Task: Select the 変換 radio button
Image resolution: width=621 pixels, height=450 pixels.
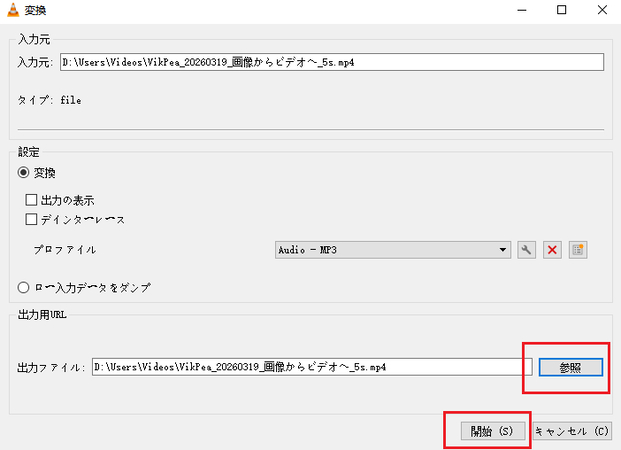Action: [x=23, y=173]
